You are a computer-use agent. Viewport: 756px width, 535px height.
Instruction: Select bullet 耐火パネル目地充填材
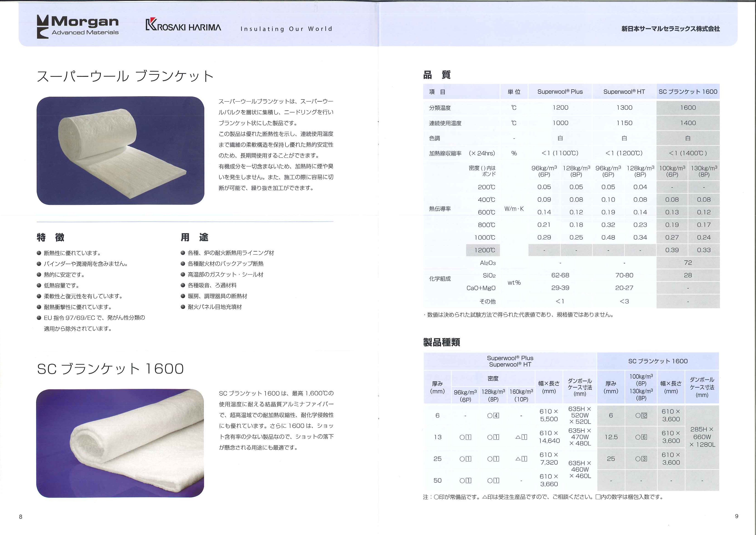click(x=211, y=307)
